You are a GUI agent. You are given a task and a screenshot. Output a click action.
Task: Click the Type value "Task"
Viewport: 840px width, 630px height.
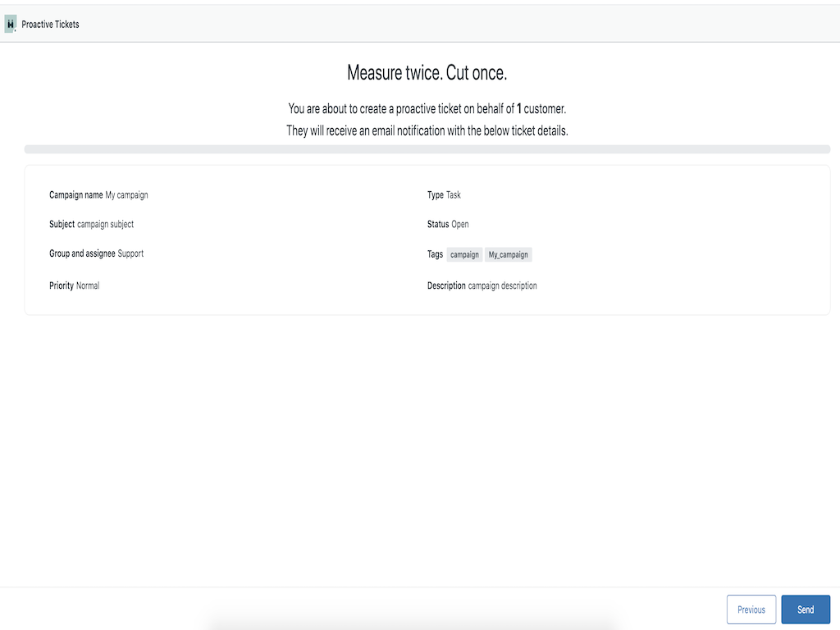click(454, 195)
